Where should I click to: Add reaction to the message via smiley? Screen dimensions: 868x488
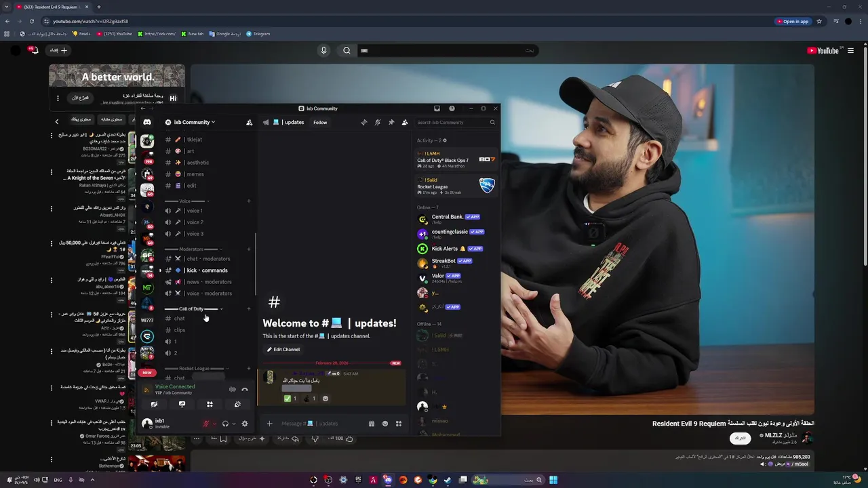(x=325, y=399)
